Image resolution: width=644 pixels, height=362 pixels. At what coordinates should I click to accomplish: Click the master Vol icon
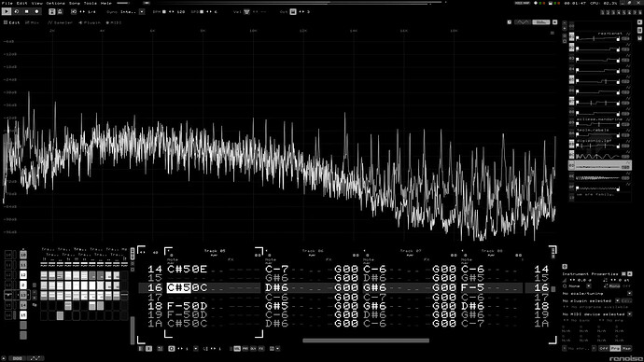pyautogui.click(x=246, y=12)
